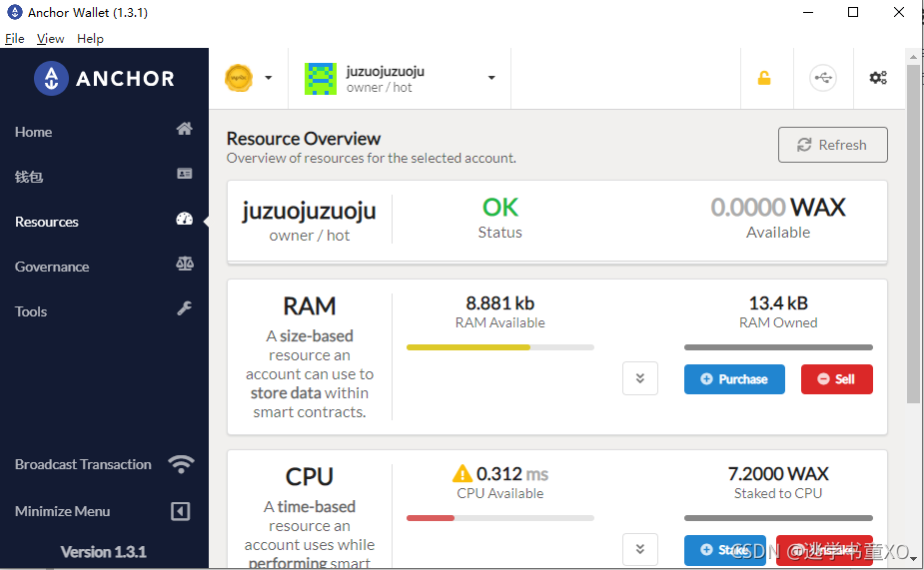Purchase more RAM
Screen dimensions: 924x570
[x=734, y=379]
